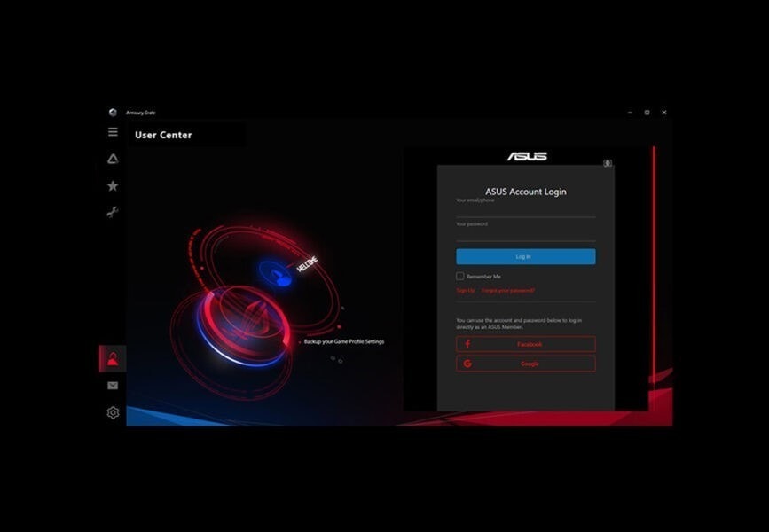Open the envelope News icon in the sidebar
This screenshot has height=532, width=769.
tap(113, 386)
